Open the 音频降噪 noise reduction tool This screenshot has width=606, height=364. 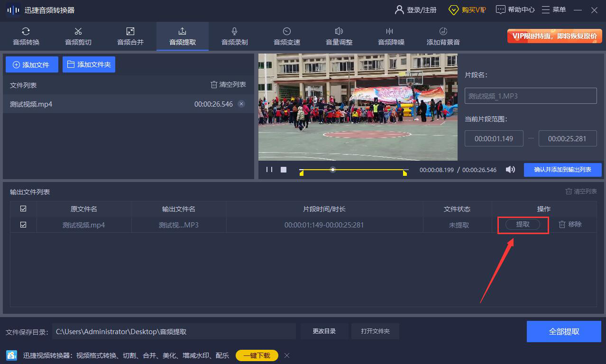pyautogui.click(x=391, y=36)
